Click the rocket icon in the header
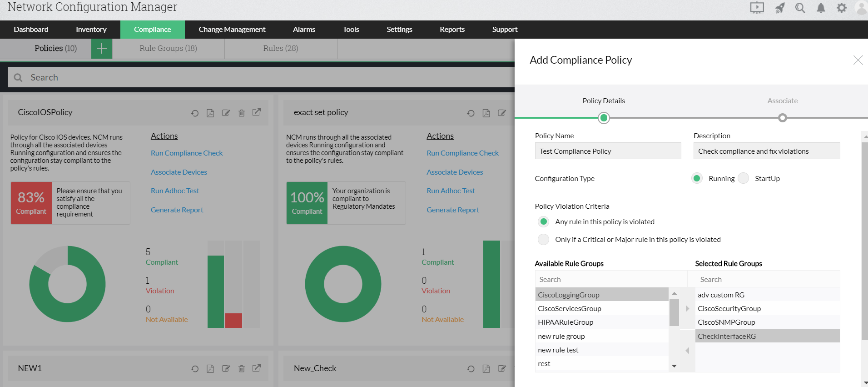Viewport: 868px width, 387px height. tap(779, 8)
